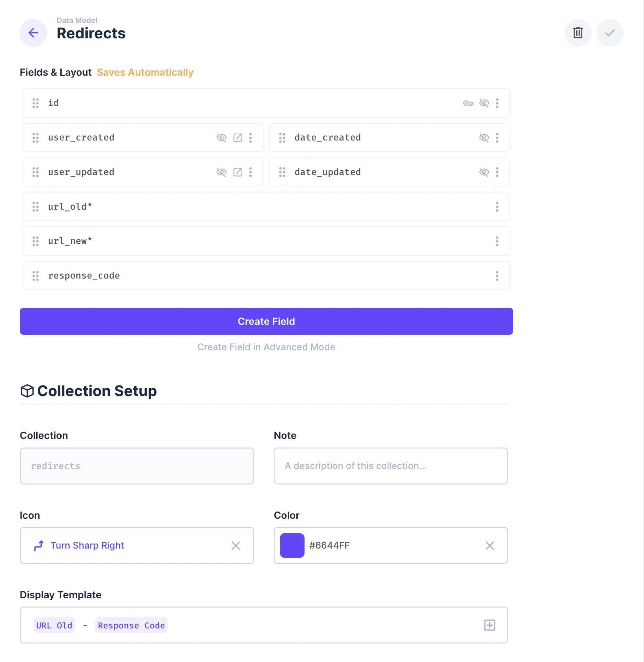Click the back arrow to return
The image size is (644, 662).
[x=33, y=33]
